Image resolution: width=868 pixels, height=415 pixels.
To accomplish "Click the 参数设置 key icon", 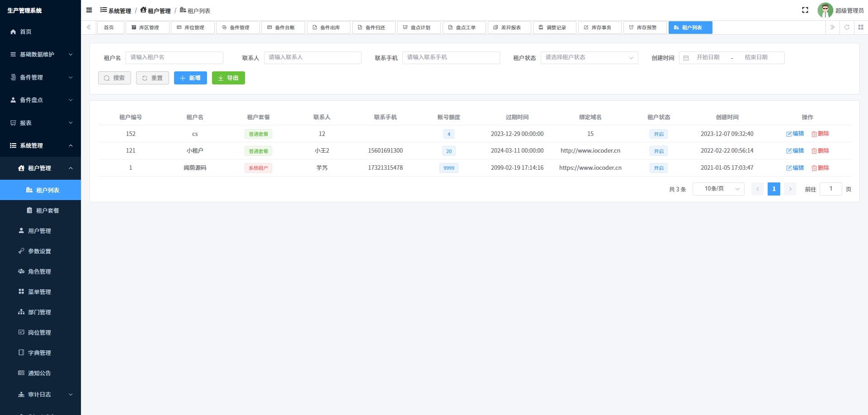I will (x=21, y=251).
